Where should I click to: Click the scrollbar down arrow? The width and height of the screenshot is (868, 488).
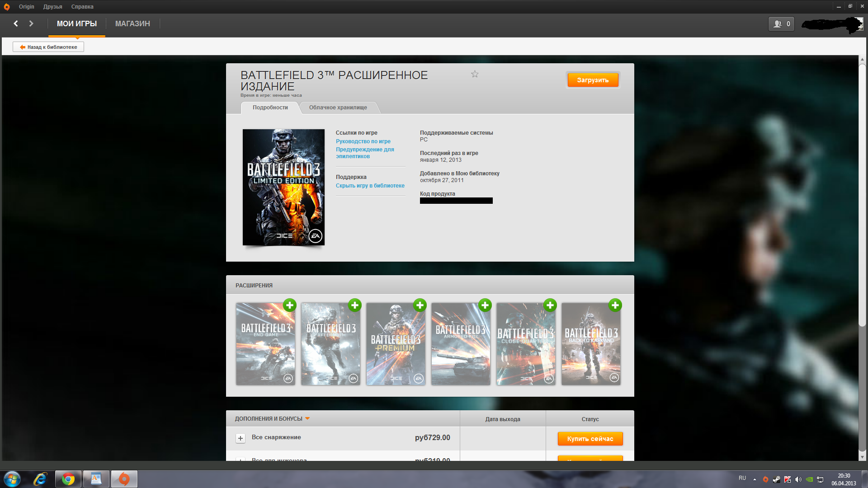click(862, 457)
